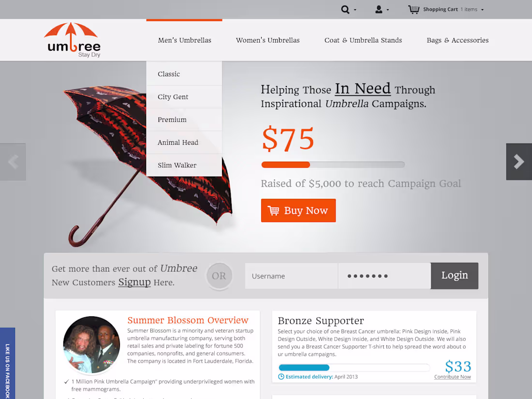Go to next slide arrow
This screenshot has width=532, height=399.
click(519, 162)
